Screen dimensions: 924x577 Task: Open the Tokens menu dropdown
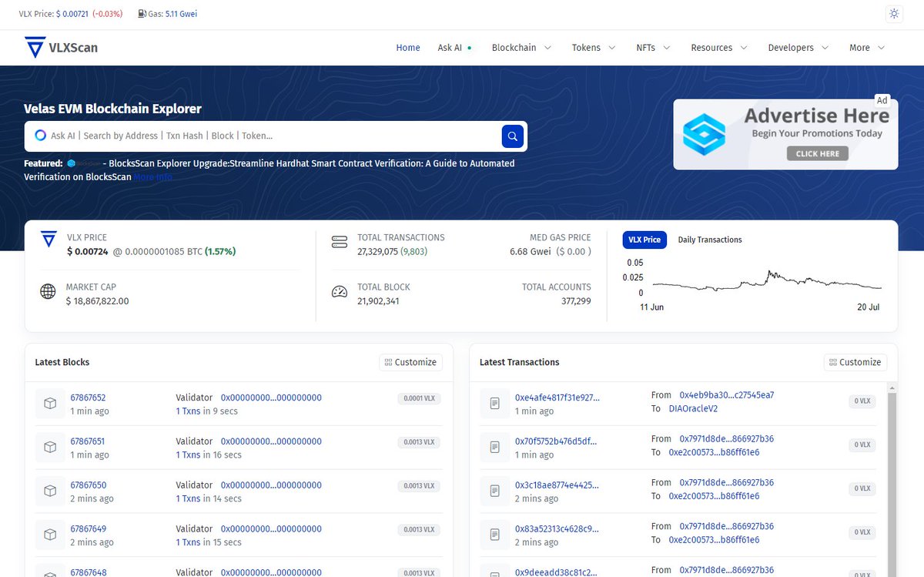pos(594,48)
